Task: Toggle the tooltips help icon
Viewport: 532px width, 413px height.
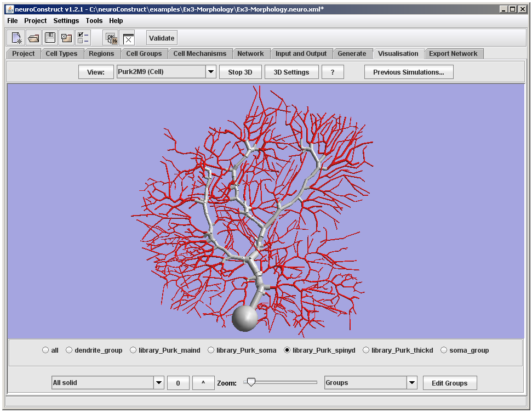Action: point(111,38)
